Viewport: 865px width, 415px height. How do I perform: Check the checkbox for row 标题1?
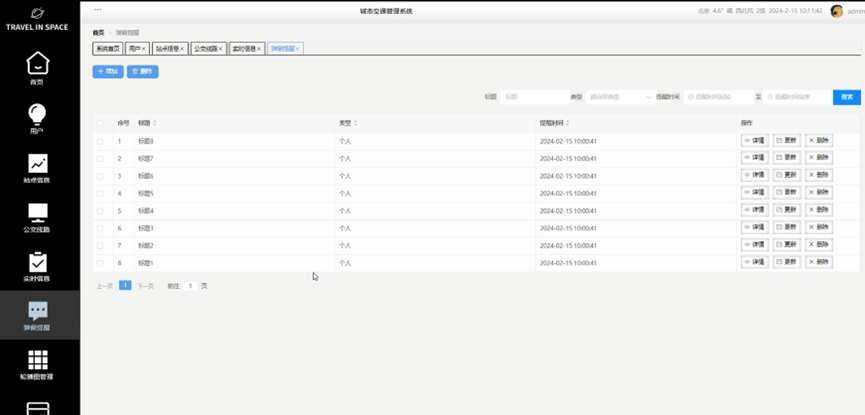click(100, 263)
